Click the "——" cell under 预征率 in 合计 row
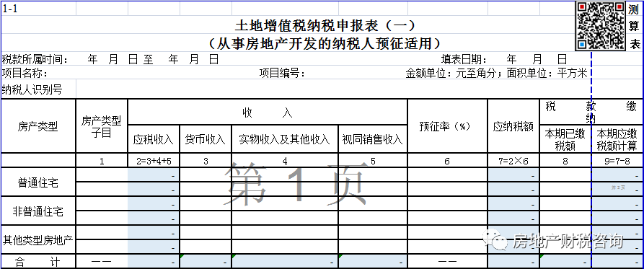This screenshot has width=644, height=269. (x=447, y=261)
